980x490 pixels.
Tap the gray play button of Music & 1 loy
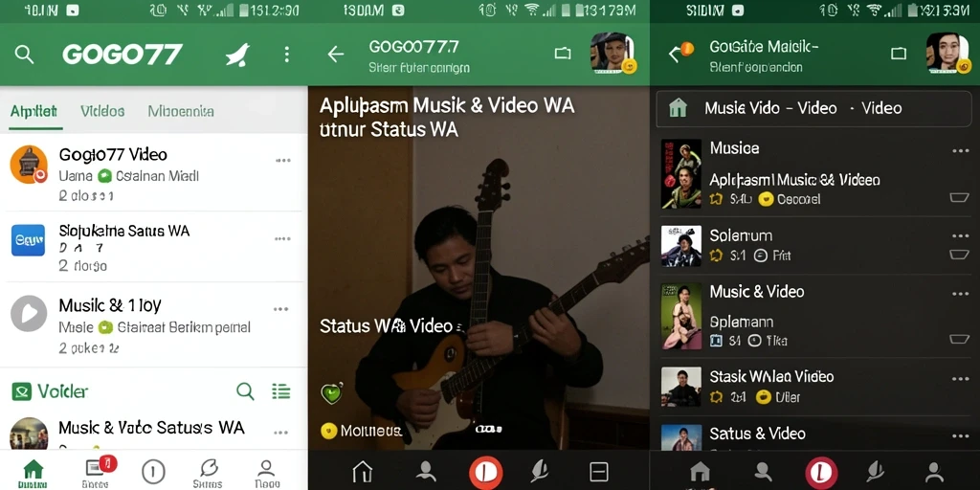[29, 313]
